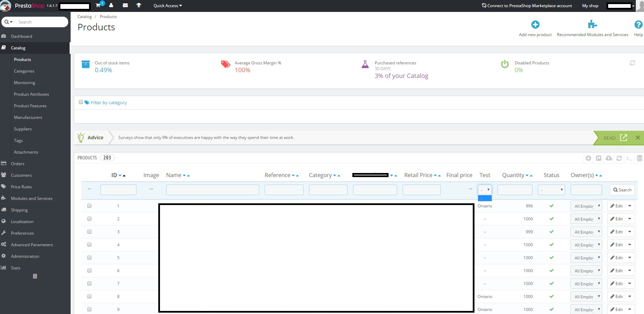Screen dimensions: 644x314
Task: Expand Edit options arrow for product 5
Action: (630, 258)
